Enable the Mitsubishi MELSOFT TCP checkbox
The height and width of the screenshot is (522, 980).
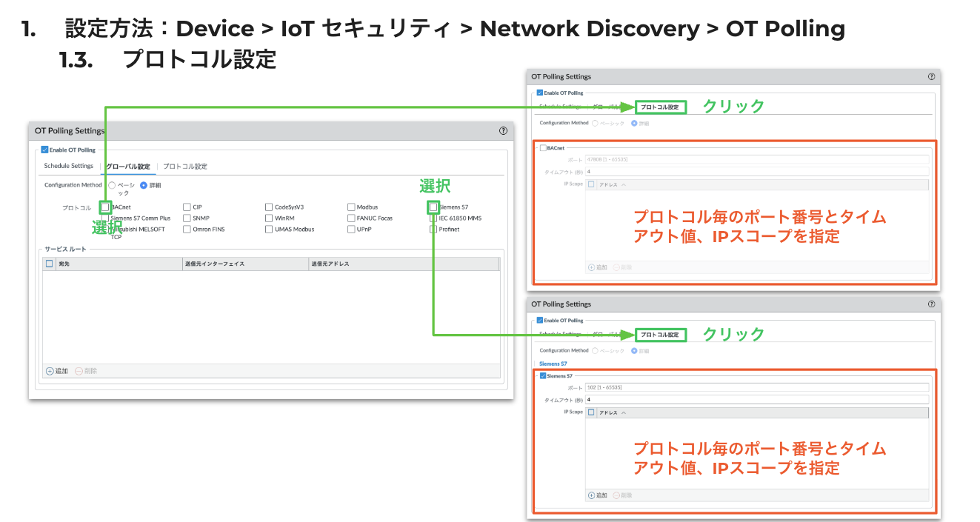105,230
